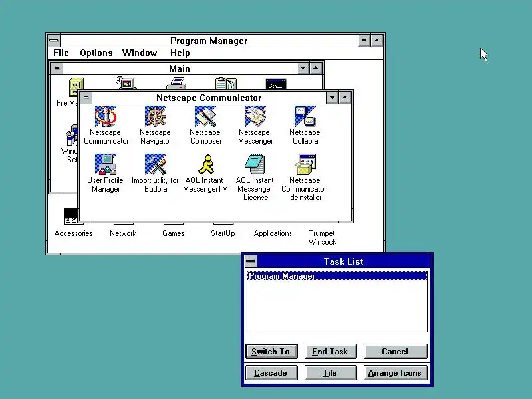The width and height of the screenshot is (532, 399).
Task: Click the Arrange Icons button
Action: click(x=395, y=373)
